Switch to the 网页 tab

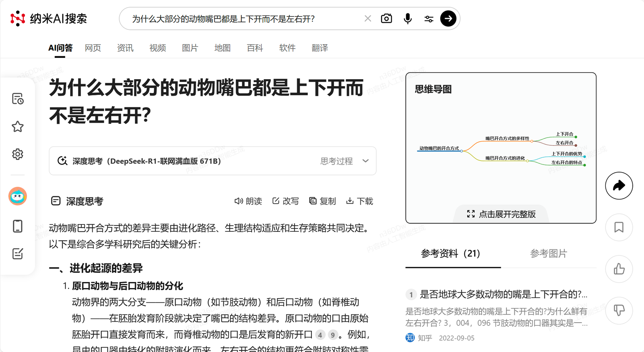pos(93,48)
